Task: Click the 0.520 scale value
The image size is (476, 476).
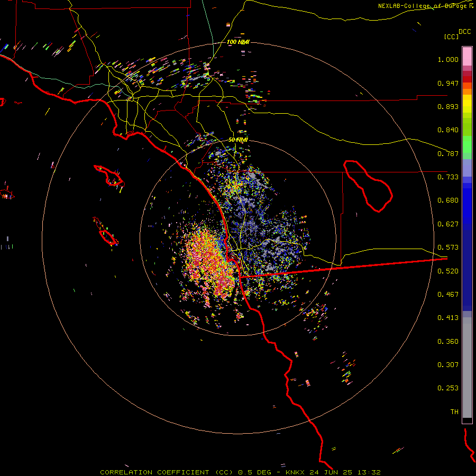Action: coord(448,271)
